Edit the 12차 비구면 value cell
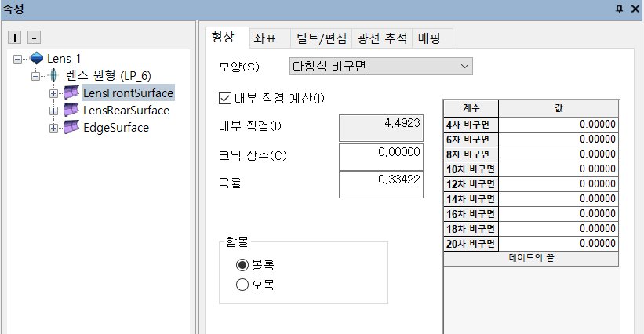The height and width of the screenshot is (334, 644). [558, 183]
